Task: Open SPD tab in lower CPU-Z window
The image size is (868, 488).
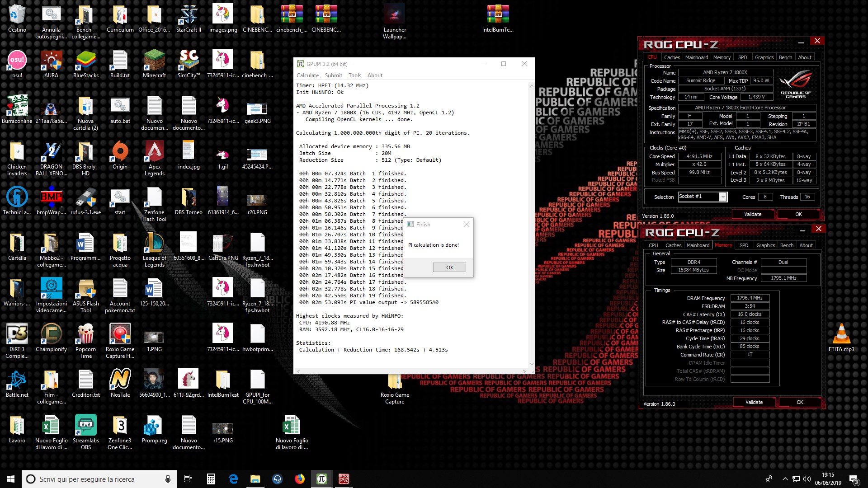Action: coord(744,245)
